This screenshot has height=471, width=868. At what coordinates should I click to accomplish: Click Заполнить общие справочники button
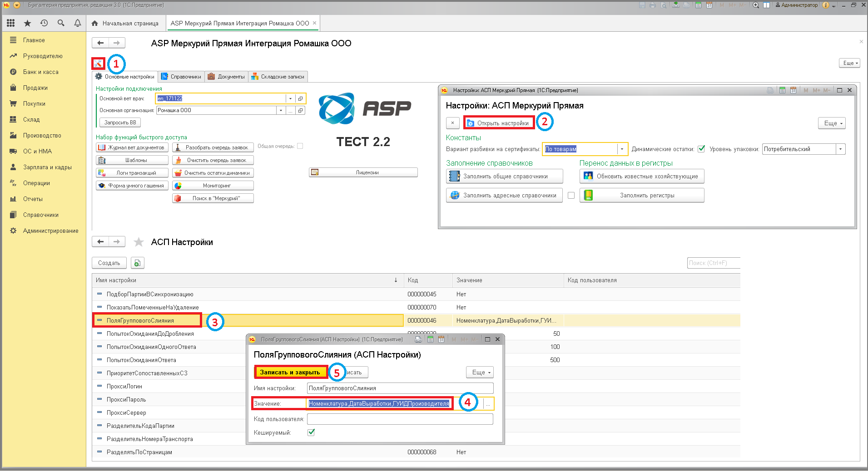[504, 176]
